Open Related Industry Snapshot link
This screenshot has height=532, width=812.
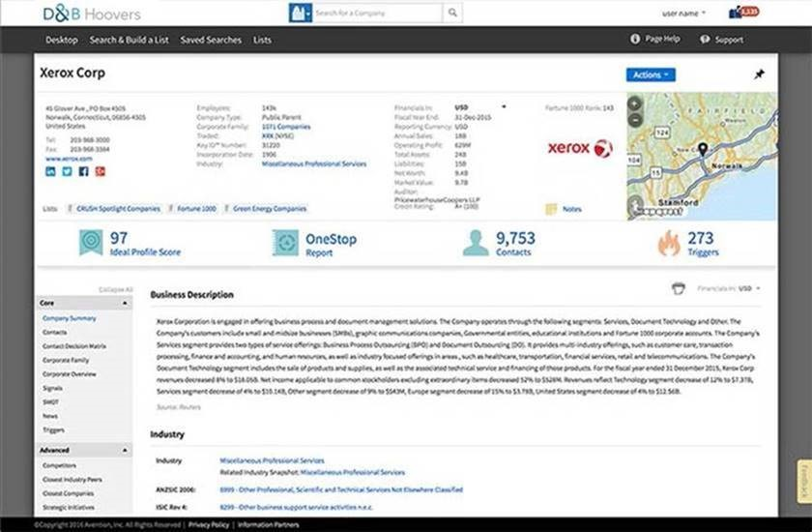(353, 472)
